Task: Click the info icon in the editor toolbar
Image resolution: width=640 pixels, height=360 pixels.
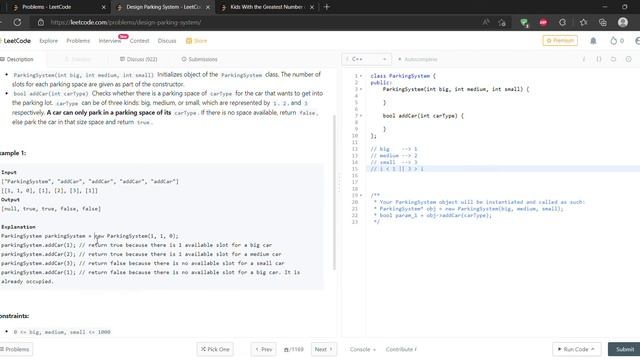Action: coord(584,59)
